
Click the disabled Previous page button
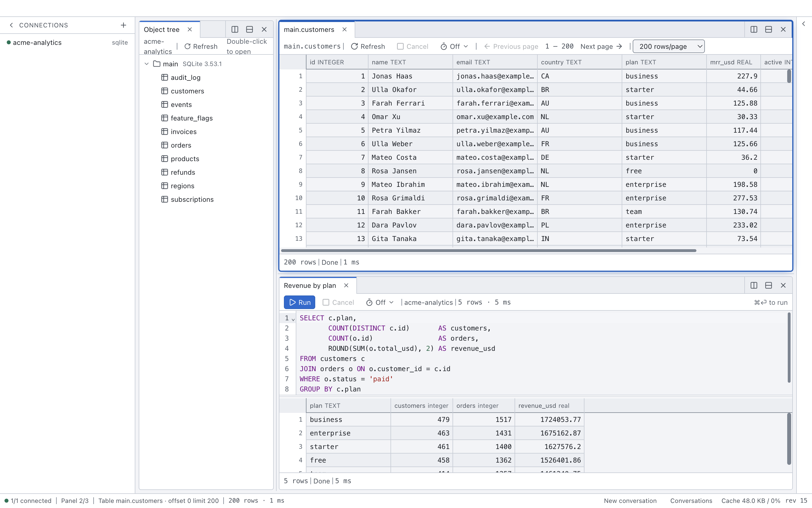click(x=511, y=47)
